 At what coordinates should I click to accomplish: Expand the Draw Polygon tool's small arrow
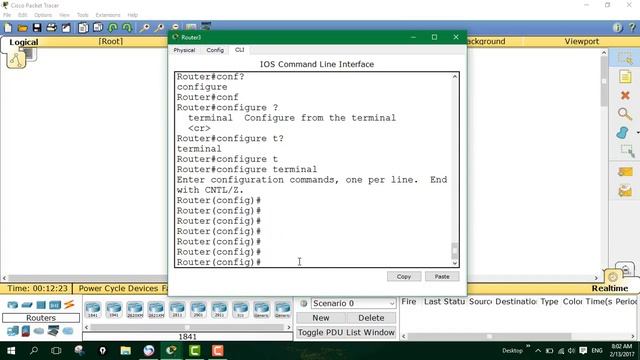[637, 133]
